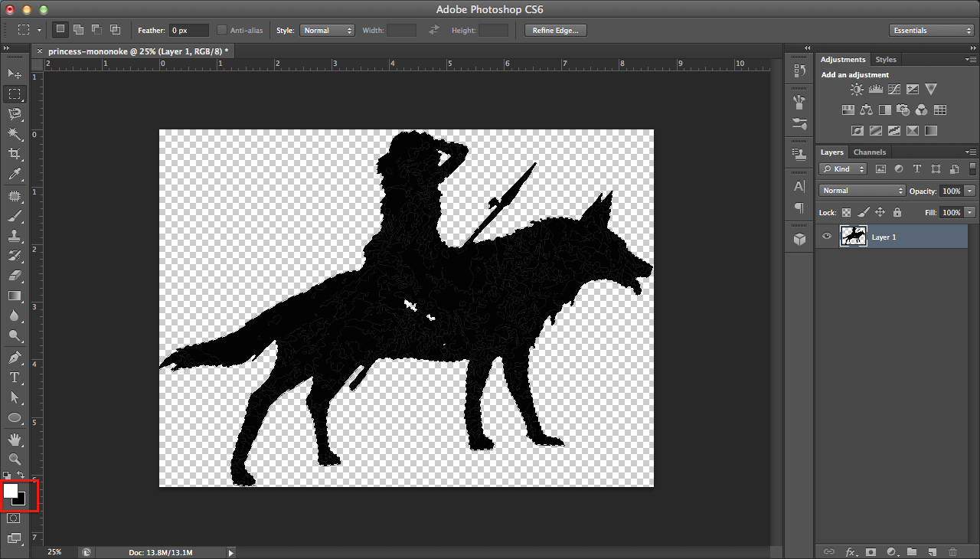Click the Refine Edge button
This screenshot has height=559, width=980.
click(555, 31)
